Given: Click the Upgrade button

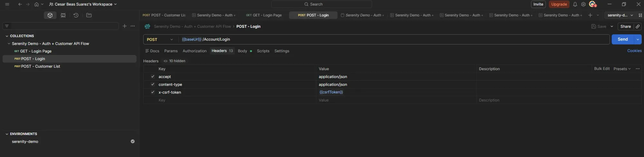Looking at the screenshot, I should tap(559, 4).
